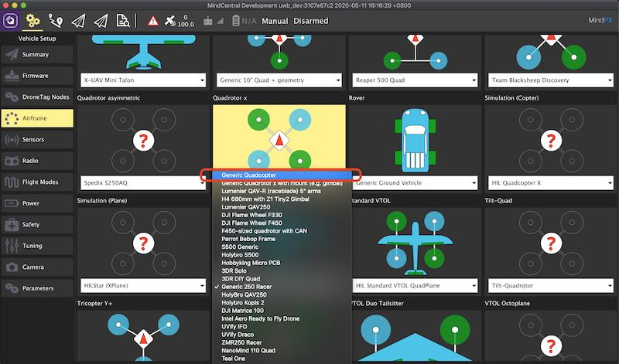Screen dimensions: 619x364
Task: Select the Tilt-Quad airframe image
Action: click(x=551, y=243)
